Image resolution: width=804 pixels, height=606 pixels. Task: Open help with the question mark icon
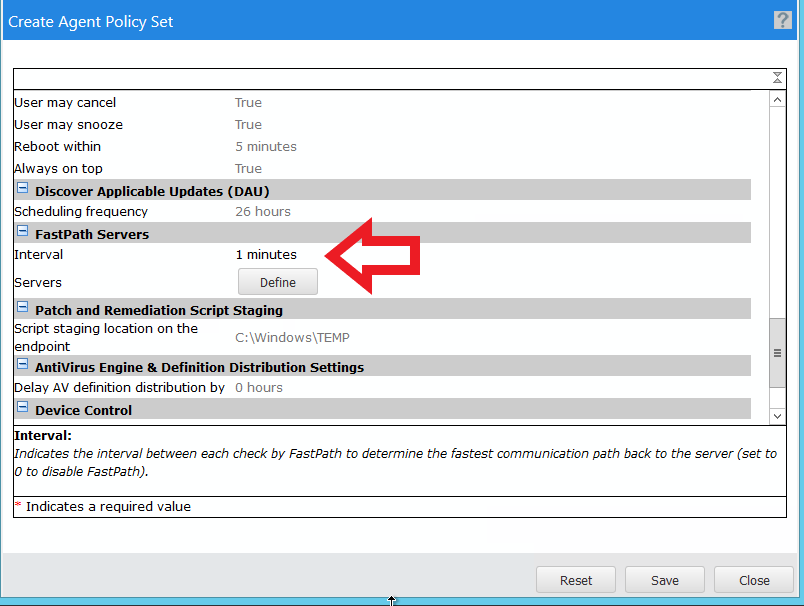pos(782,20)
